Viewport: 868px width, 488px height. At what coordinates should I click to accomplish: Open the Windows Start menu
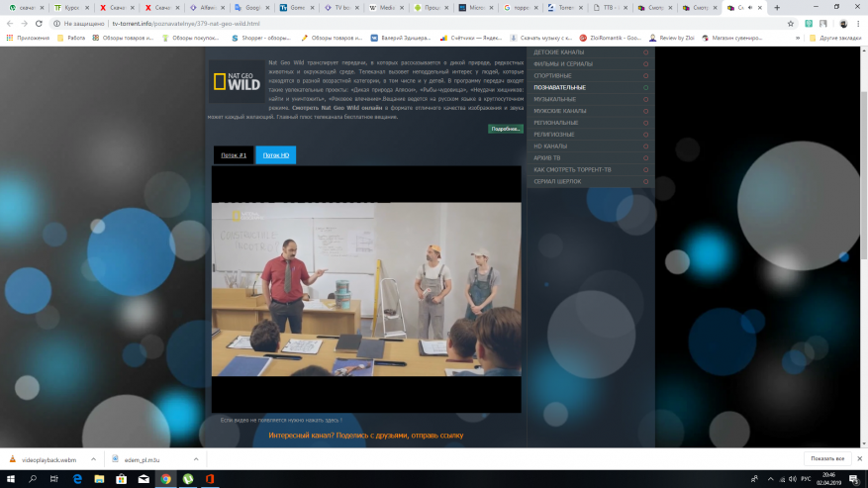(11, 479)
